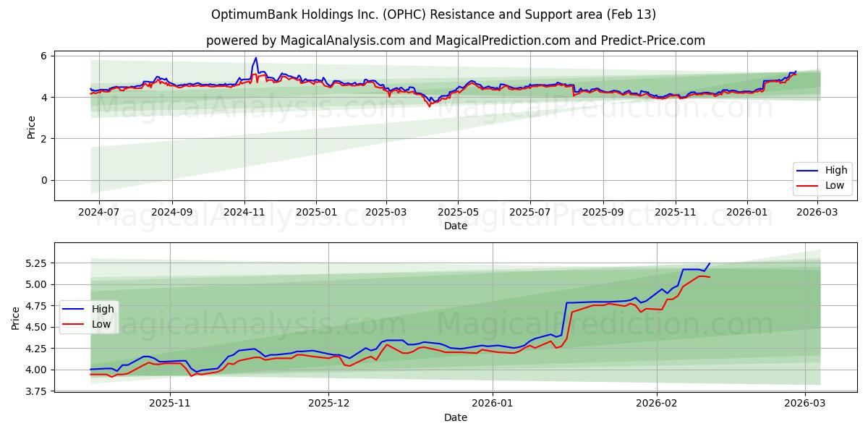
Task: Click the '5.00' price tick
Action: click(37, 284)
